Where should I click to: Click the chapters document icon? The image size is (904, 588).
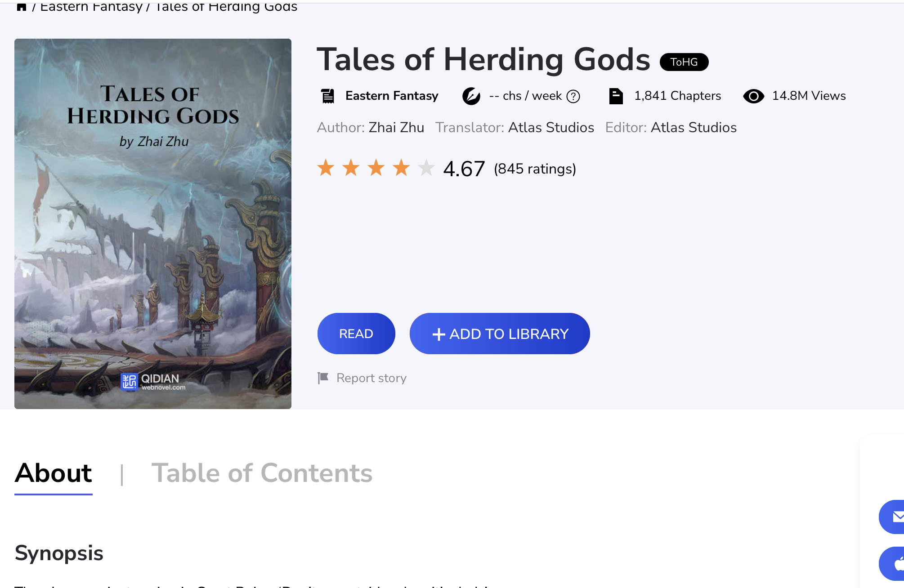point(616,96)
